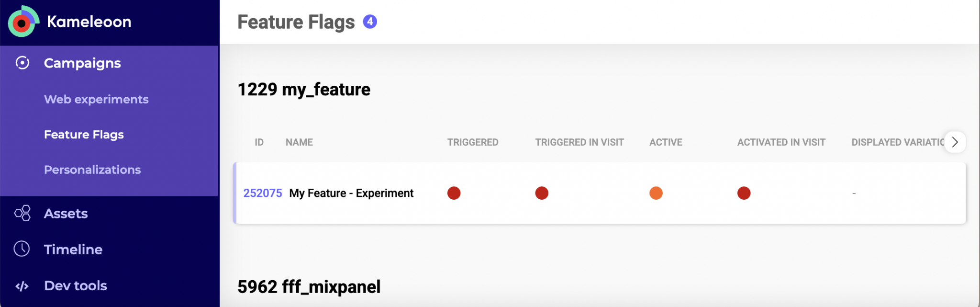
Task: Expand the Campaigns menu section
Action: click(82, 63)
